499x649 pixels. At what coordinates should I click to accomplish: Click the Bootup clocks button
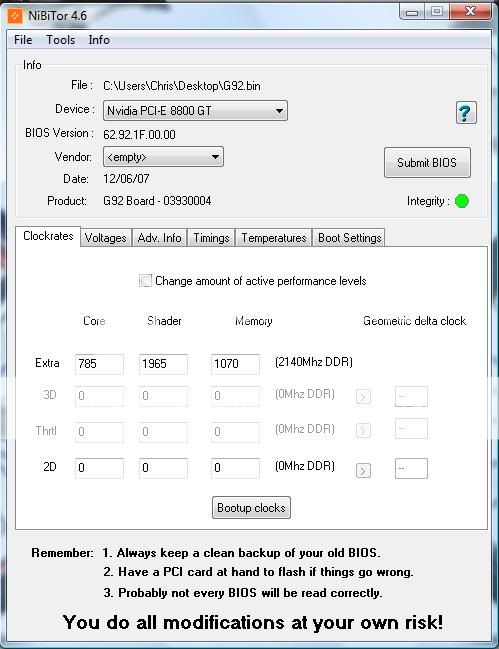(251, 507)
